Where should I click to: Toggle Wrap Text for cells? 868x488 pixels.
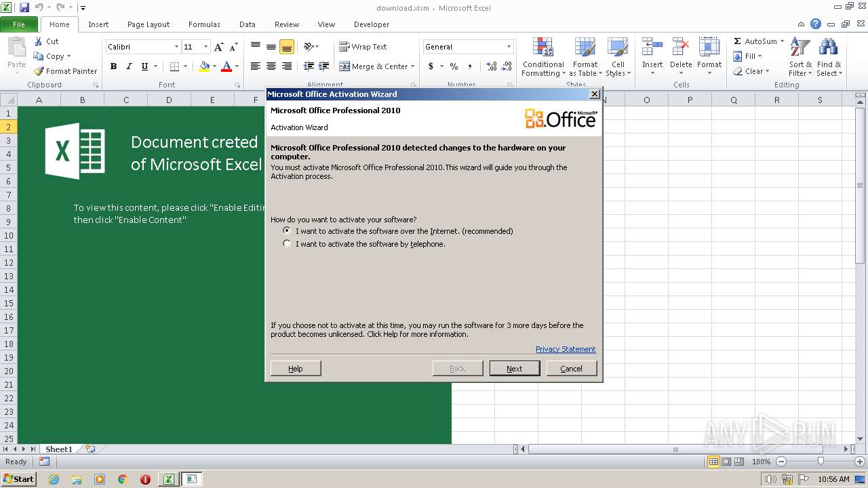363,47
